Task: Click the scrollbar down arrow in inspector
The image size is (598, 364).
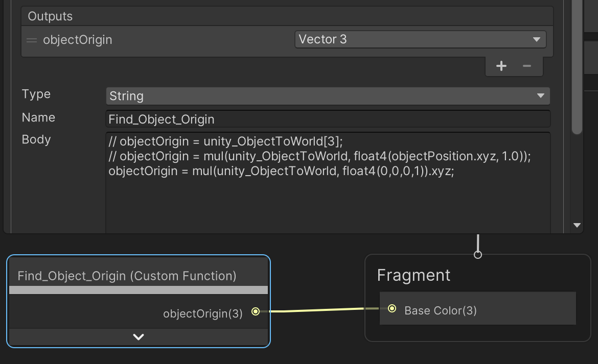Action: point(577,225)
